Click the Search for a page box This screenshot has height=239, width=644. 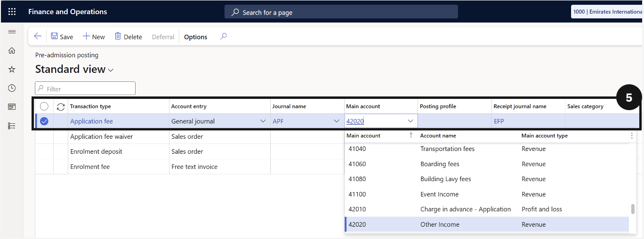click(x=341, y=12)
